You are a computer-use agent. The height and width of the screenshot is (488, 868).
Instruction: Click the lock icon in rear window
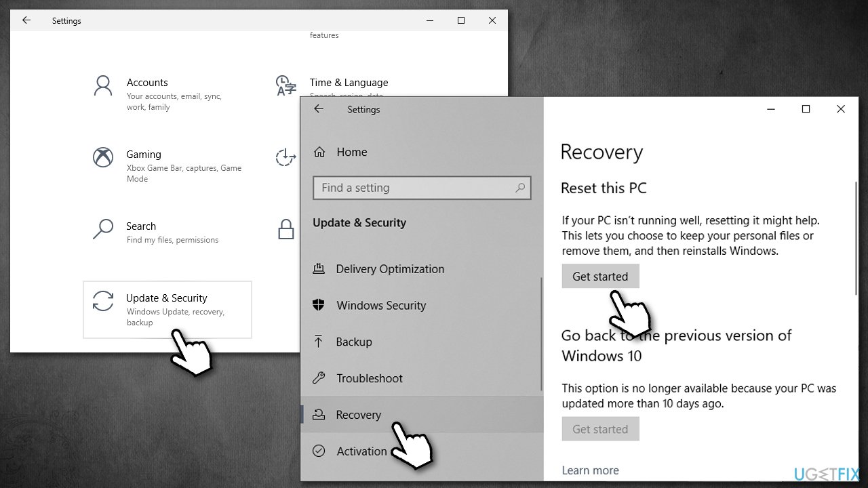tap(286, 229)
